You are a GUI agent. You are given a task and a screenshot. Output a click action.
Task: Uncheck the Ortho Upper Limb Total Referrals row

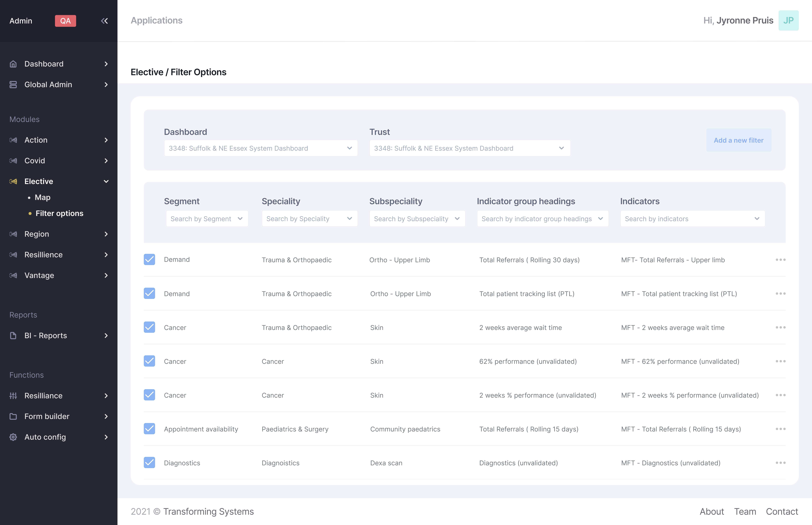149,259
